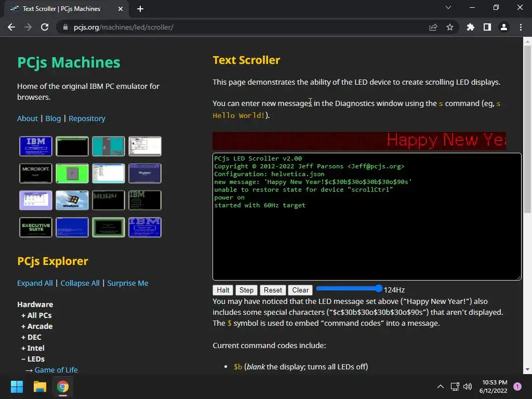Toggle the browser side panel
The height and width of the screenshot is (399, 532).
click(487, 27)
